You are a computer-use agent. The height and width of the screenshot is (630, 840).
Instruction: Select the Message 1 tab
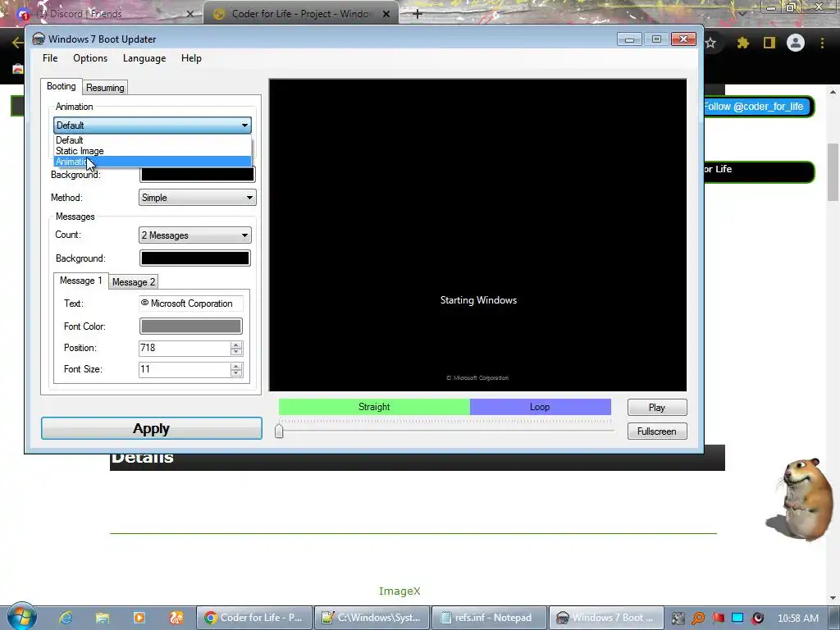pyautogui.click(x=81, y=281)
